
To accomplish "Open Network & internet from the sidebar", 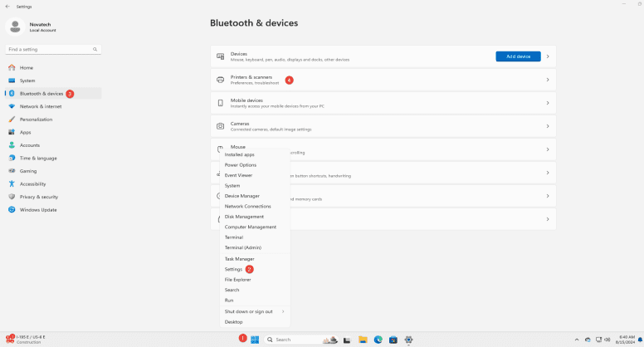I will coord(41,106).
